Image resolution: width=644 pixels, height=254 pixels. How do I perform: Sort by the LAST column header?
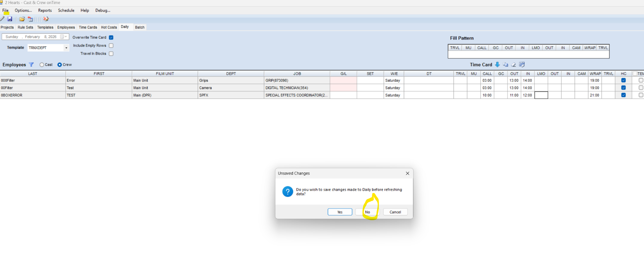tap(33, 74)
